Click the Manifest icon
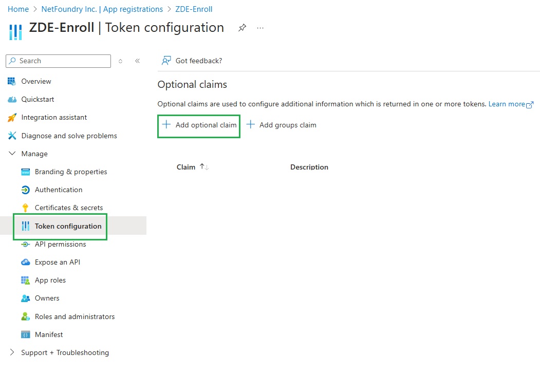 (x=26, y=334)
